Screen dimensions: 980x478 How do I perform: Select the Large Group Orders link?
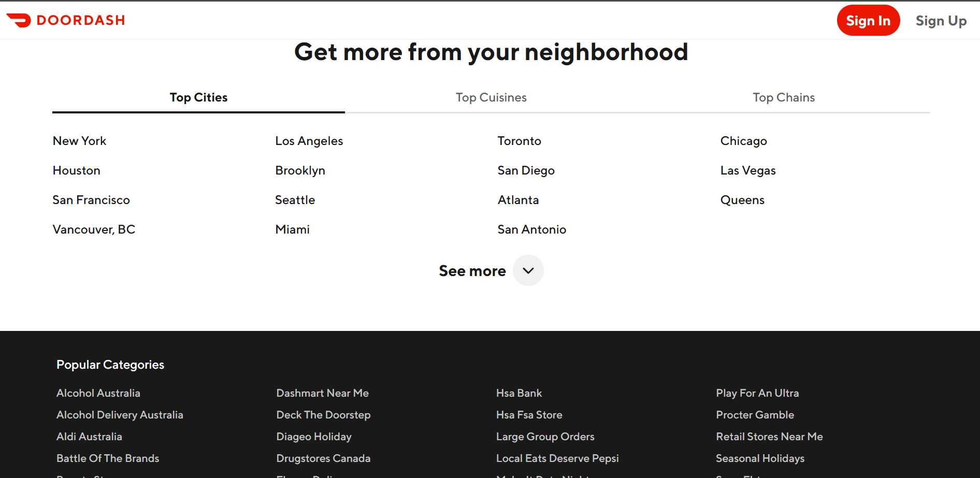click(x=545, y=437)
